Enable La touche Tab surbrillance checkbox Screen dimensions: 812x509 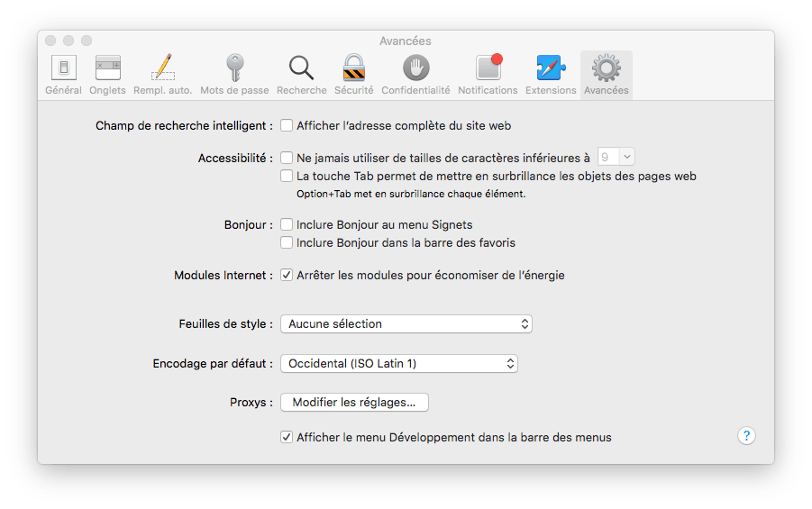pyautogui.click(x=287, y=176)
